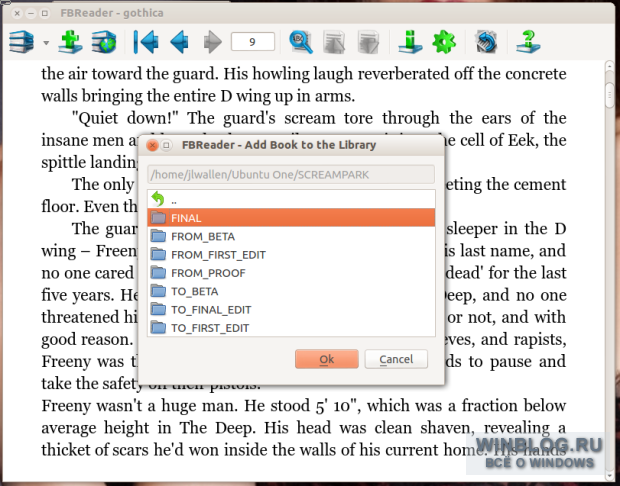Click the find next page icon
Viewport: 620px width, 486px height.
(368, 42)
